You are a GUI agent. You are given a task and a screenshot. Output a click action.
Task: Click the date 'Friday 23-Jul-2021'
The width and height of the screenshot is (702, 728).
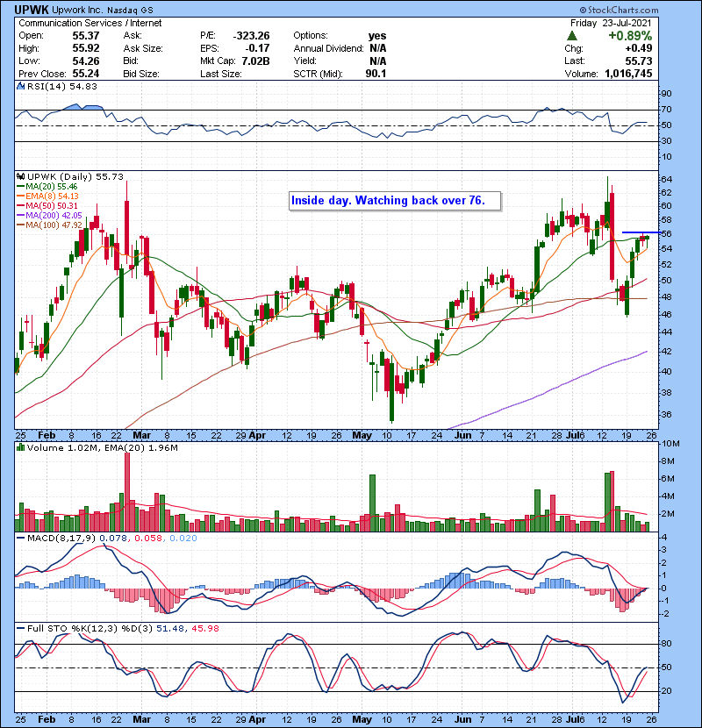[611, 23]
